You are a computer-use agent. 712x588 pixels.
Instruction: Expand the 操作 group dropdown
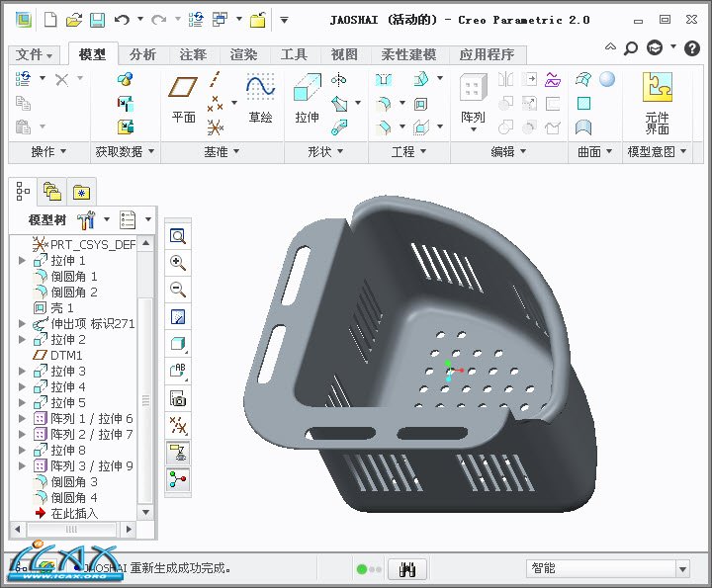click(x=48, y=151)
